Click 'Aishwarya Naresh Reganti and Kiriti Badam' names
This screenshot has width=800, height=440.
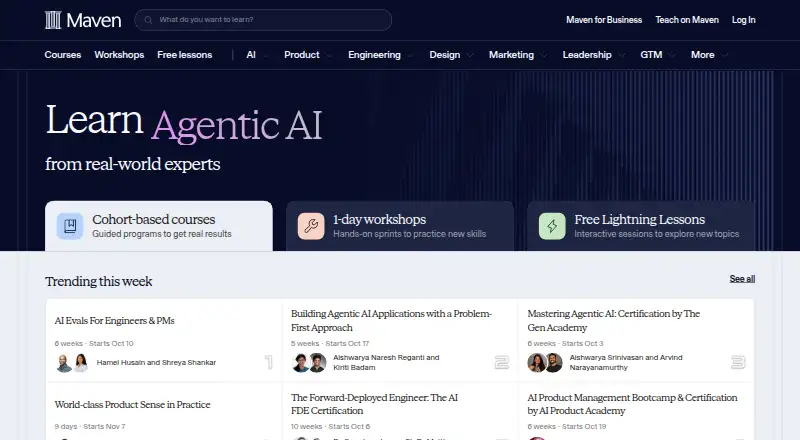[386, 362]
